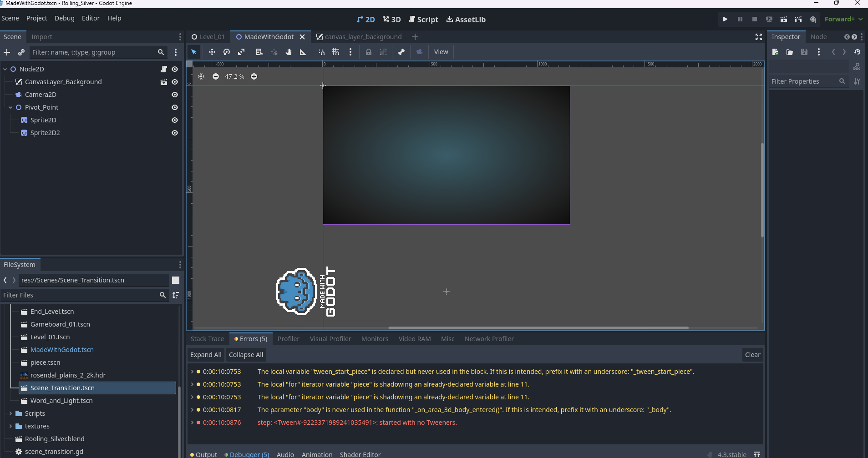This screenshot has height=458, width=868.
Task: Hide the CanvasLayer_Background node
Action: pos(175,82)
